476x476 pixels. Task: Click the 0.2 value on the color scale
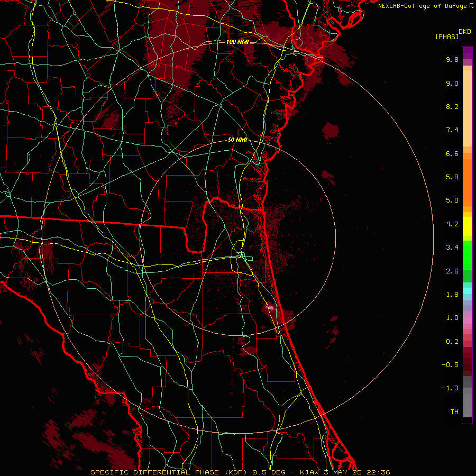[452, 342]
